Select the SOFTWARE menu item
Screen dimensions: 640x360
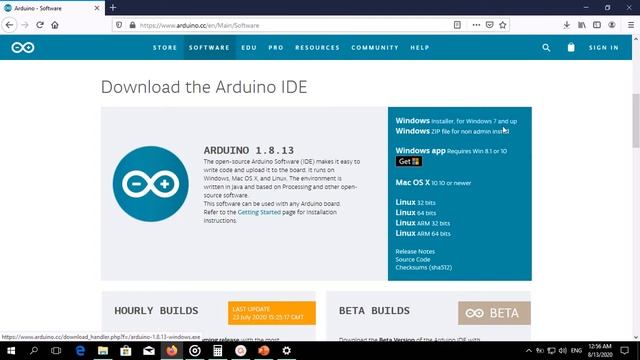[209, 48]
